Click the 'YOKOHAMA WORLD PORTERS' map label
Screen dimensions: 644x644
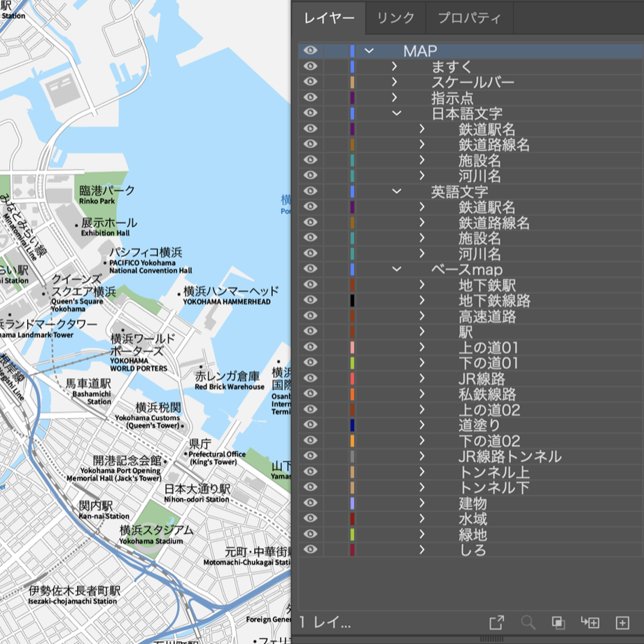coord(139,364)
